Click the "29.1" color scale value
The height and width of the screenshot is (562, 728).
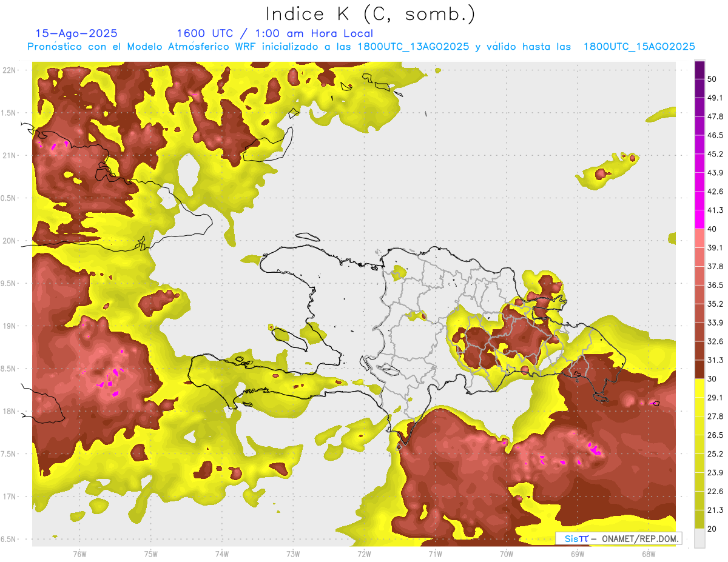[715, 398]
